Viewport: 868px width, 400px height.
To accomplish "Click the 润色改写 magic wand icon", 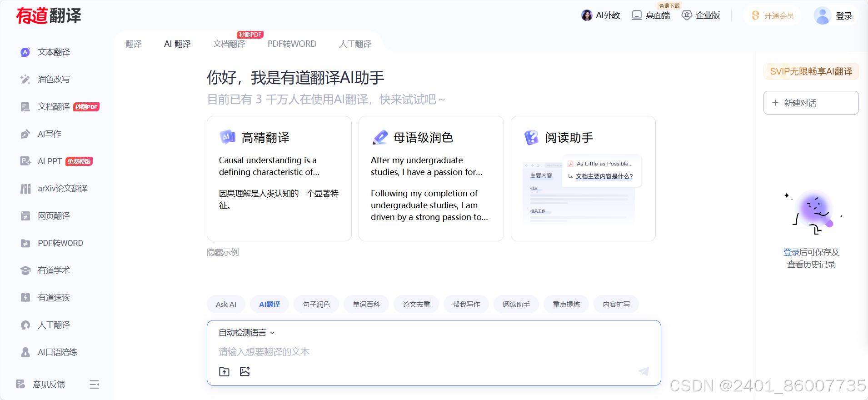I will [x=25, y=80].
